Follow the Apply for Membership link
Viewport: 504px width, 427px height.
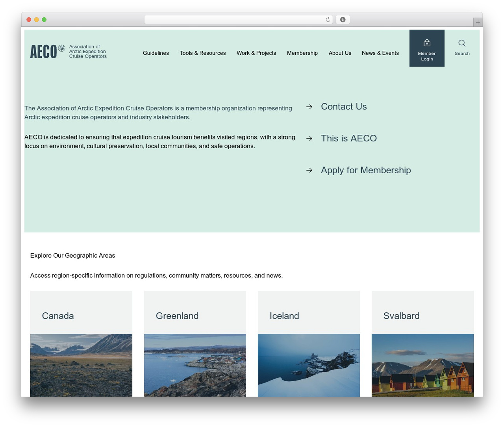click(366, 170)
